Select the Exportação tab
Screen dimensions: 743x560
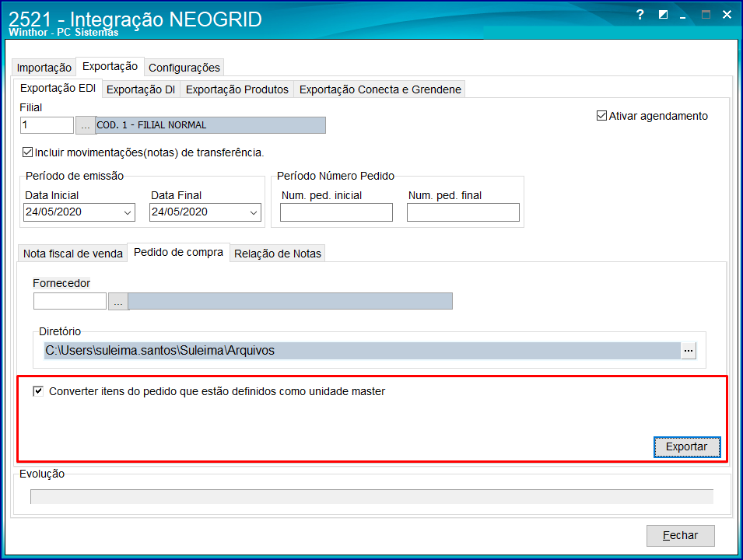(110, 66)
